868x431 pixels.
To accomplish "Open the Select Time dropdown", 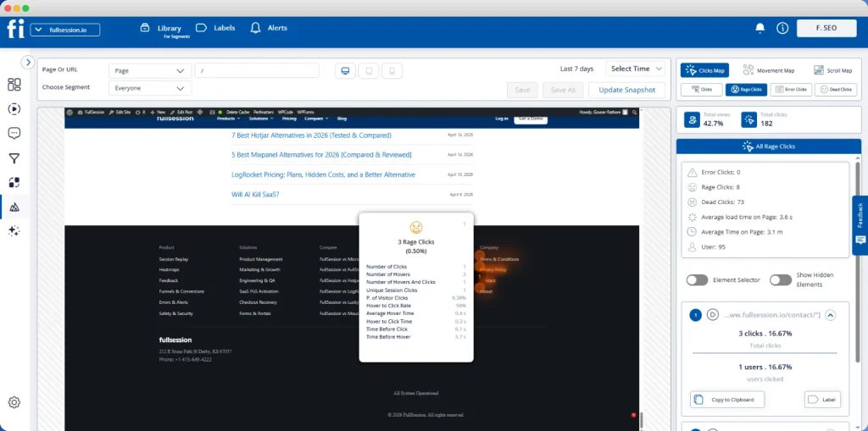I will (x=636, y=69).
